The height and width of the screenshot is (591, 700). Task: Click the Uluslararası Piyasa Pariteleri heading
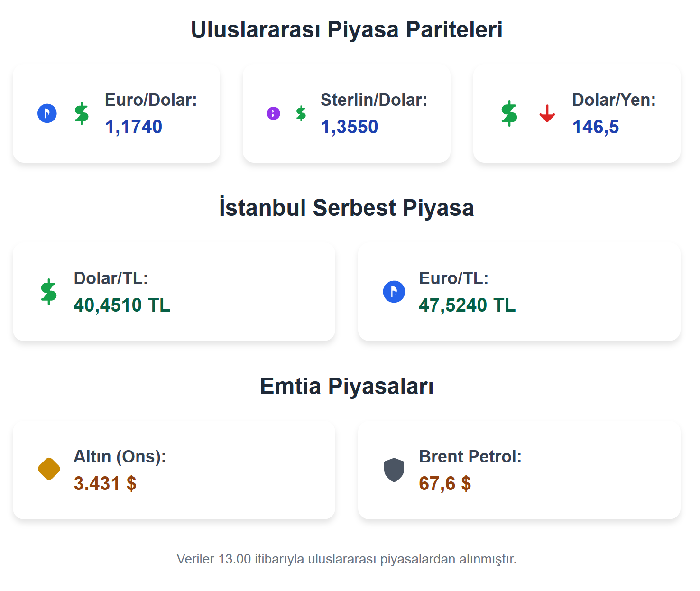click(347, 29)
